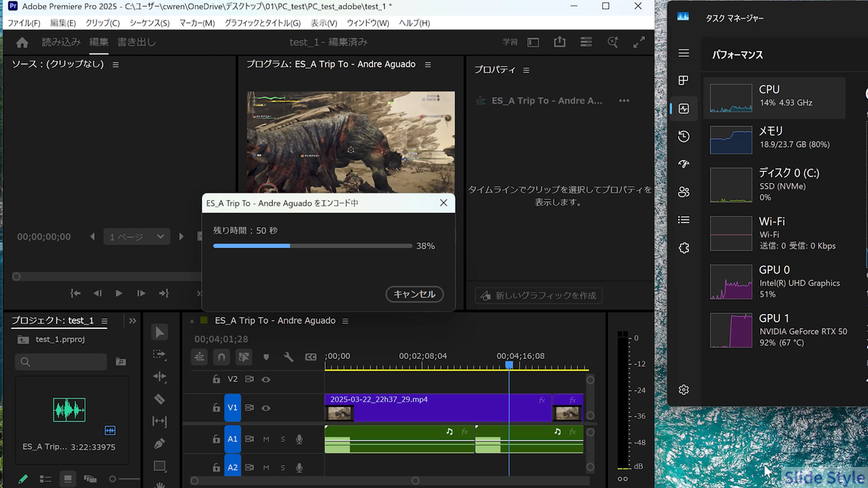The width and height of the screenshot is (868, 488).
Task: Go to Premiere Pro Home icon
Action: coord(22,42)
